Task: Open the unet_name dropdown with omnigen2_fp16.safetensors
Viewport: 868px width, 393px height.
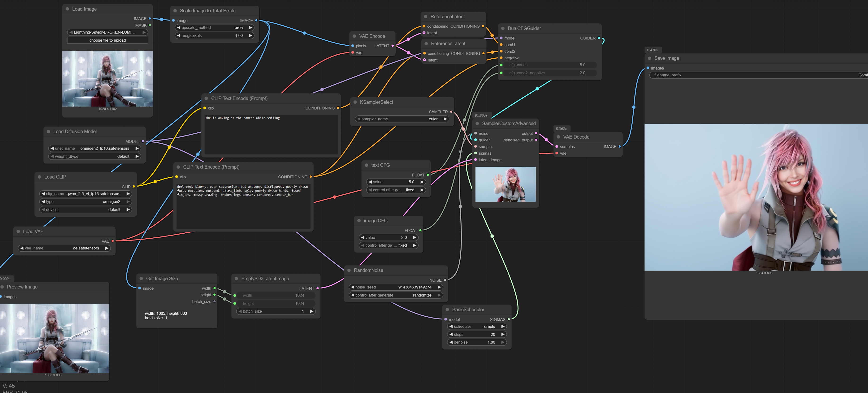Action: pyautogui.click(x=95, y=148)
